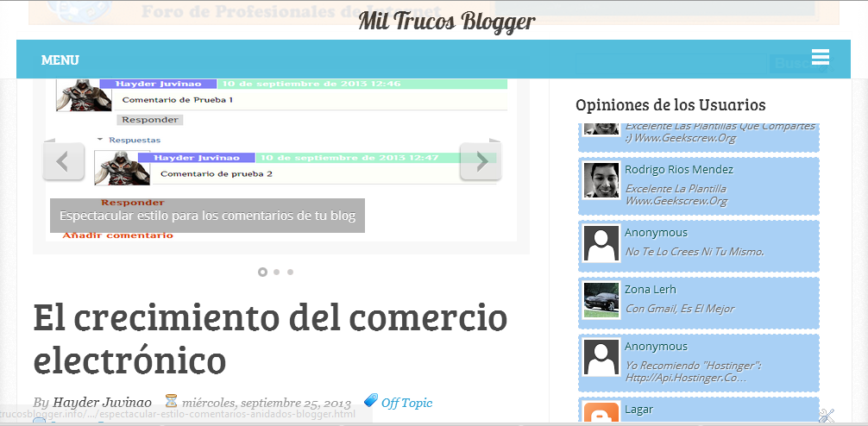Select the first slider pagination dot
Screen dimensions: 868x426
point(262,272)
